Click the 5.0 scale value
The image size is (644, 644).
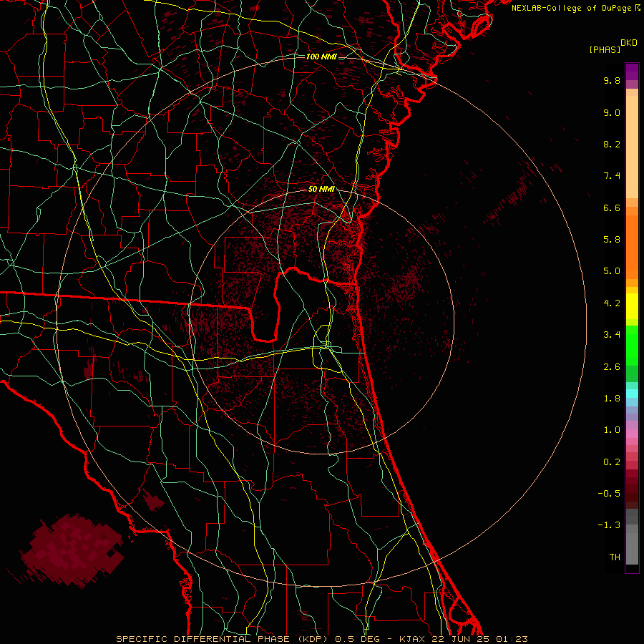tap(612, 271)
